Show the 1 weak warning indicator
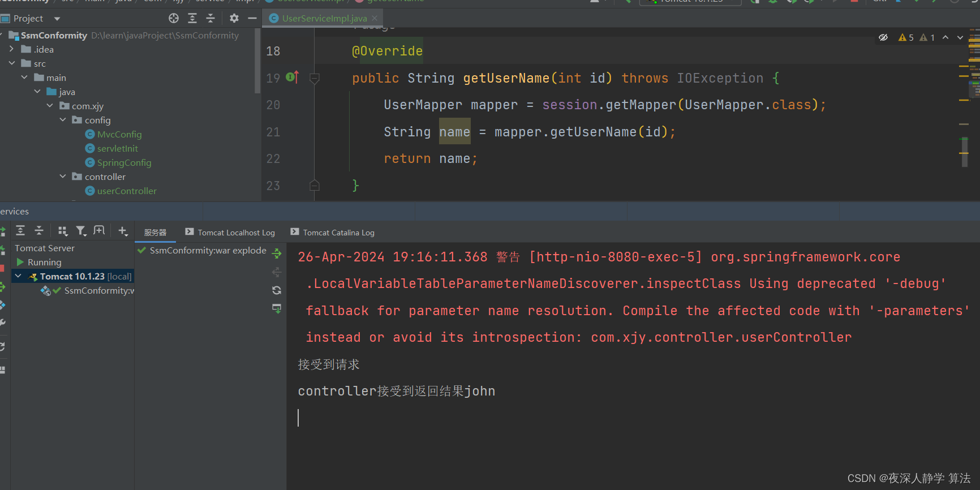Viewport: 980px width, 490px height. 927,37
